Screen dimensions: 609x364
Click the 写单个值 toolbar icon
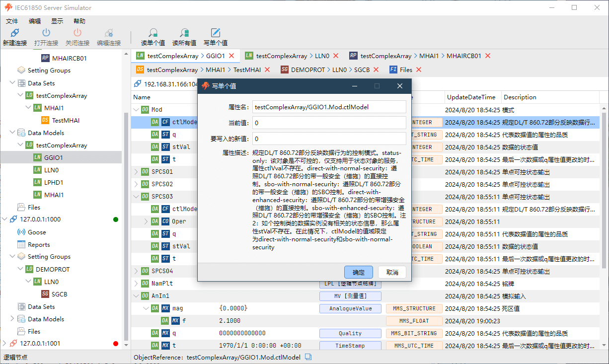pyautogui.click(x=216, y=33)
